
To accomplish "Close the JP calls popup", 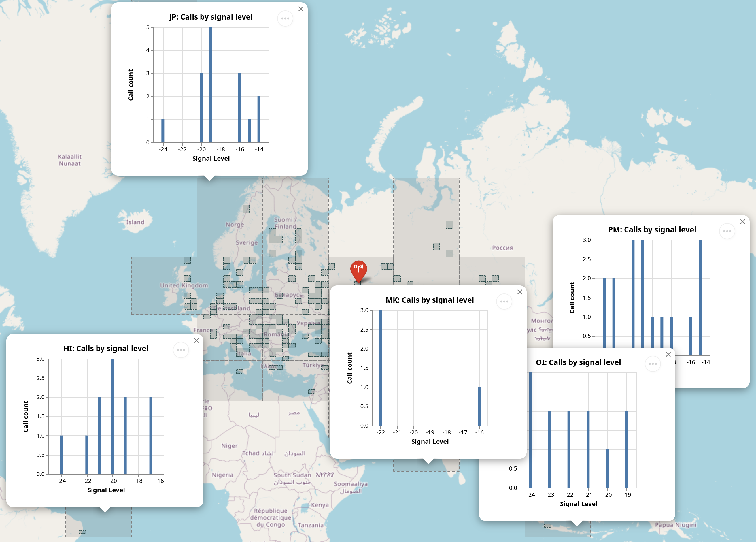I will (301, 9).
